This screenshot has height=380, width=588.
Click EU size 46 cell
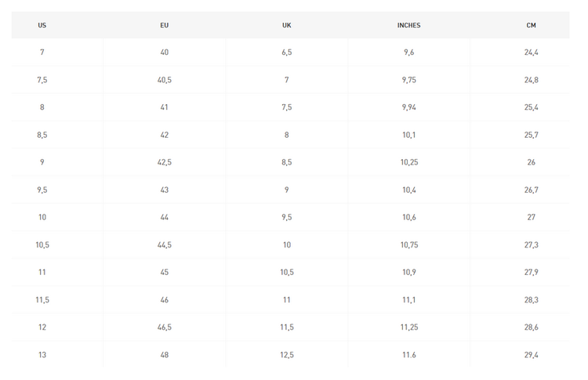165,299
